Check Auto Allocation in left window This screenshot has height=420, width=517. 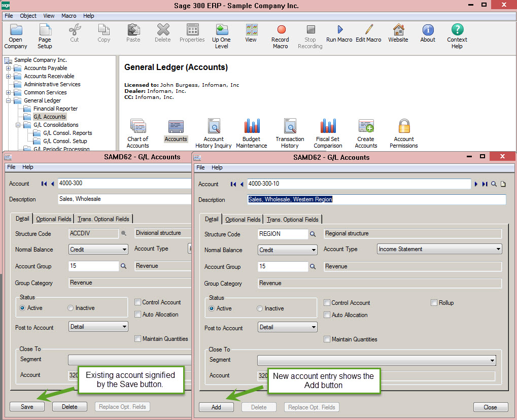click(138, 314)
